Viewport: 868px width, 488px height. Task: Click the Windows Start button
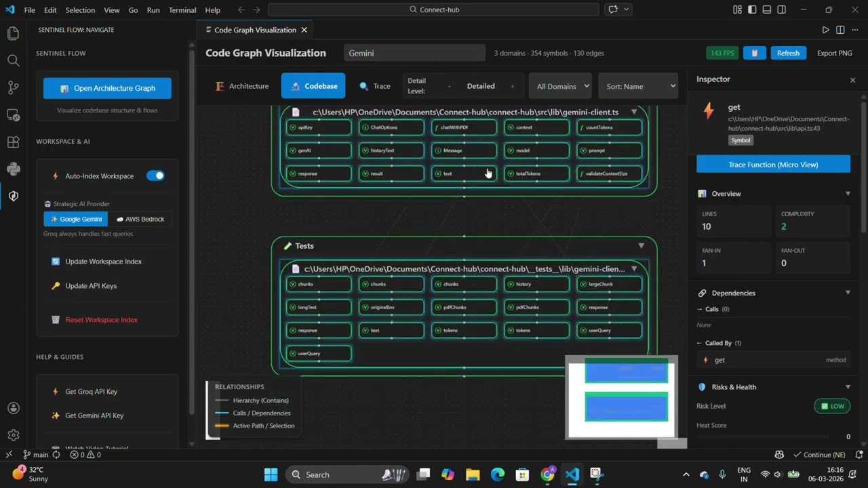pyautogui.click(x=271, y=474)
